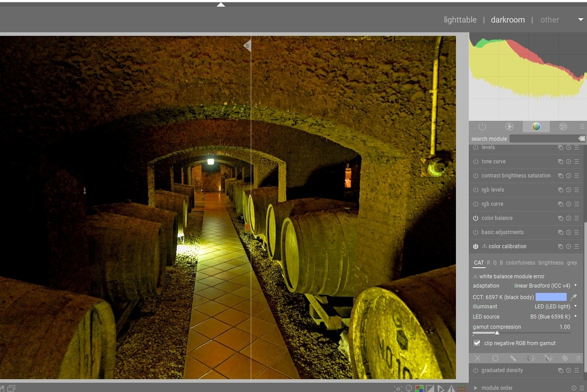Switch to darkroom view
Viewport: 587px width, 392px height.
[508, 20]
